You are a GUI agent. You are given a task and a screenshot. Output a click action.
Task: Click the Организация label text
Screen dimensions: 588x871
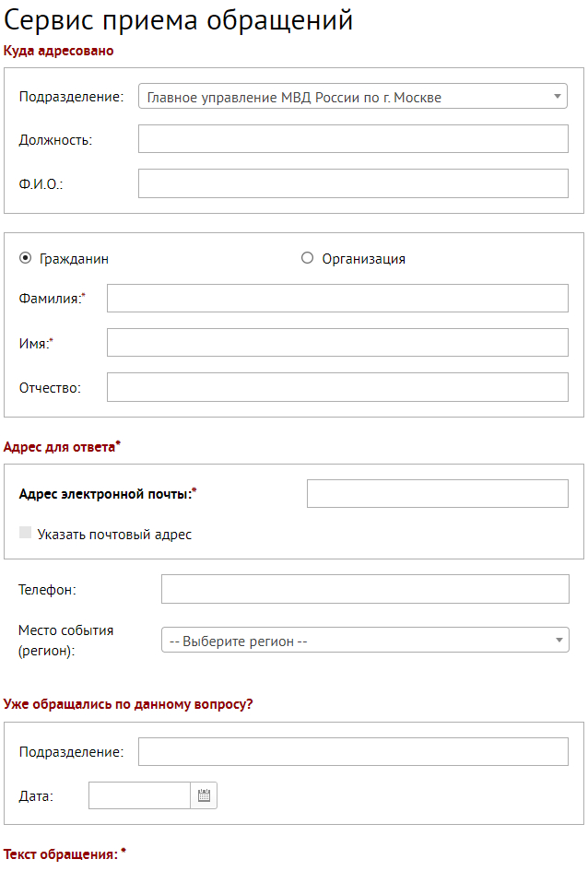[x=363, y=259]
